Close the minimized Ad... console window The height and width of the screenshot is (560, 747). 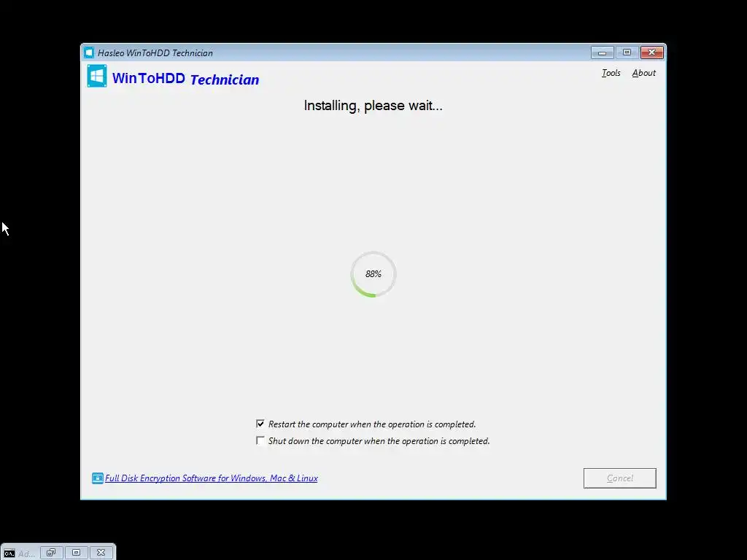click(101, 553)
